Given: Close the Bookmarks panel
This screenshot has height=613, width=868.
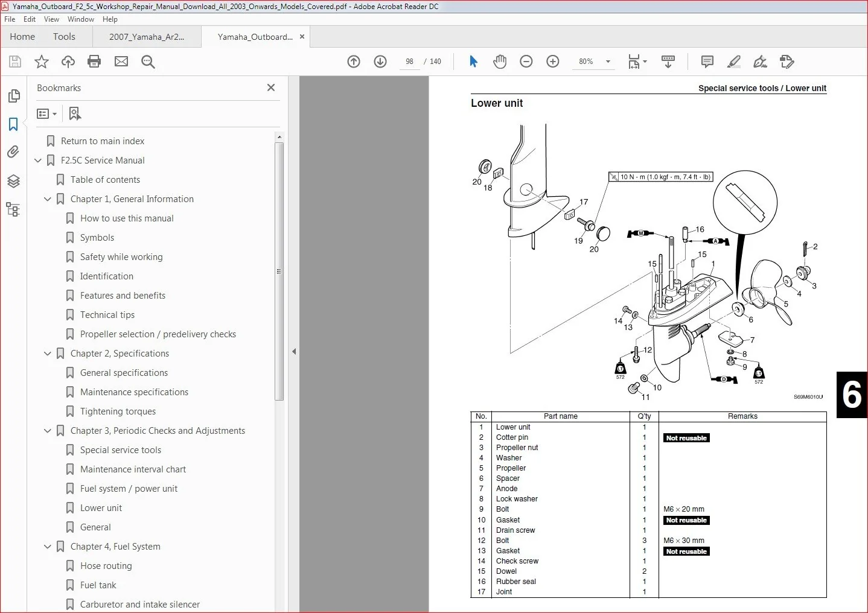Looking at the screenshot, I should coord(271,87).
